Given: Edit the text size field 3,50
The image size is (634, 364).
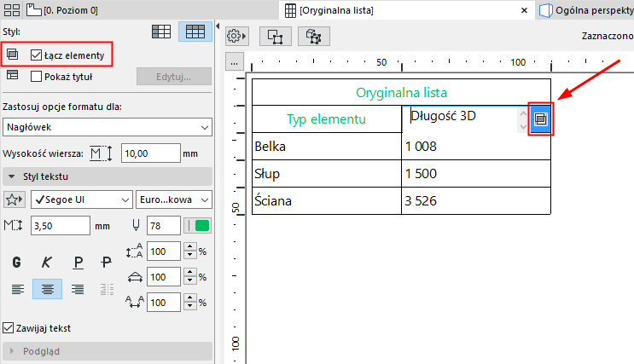Looking at the screenshot, I should click(61, 225).
